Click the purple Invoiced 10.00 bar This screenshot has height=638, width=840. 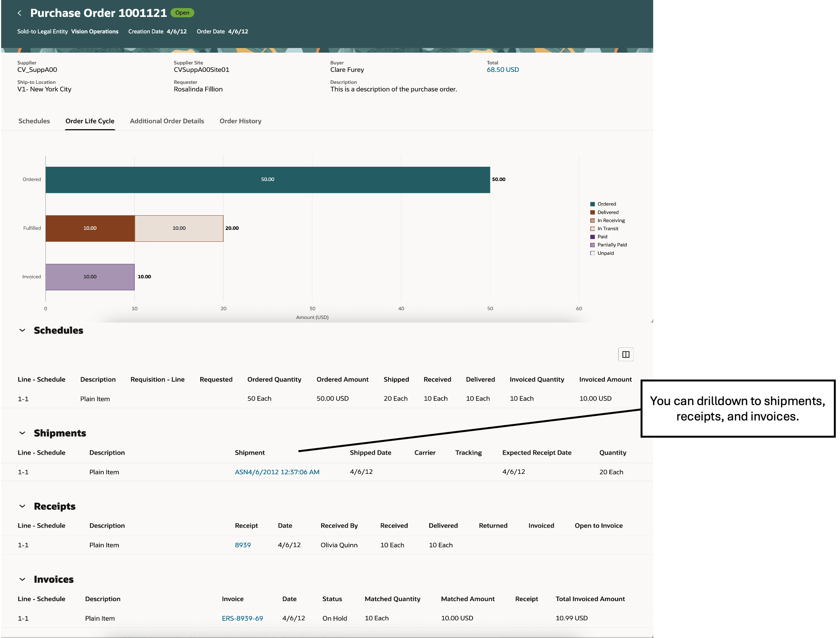90,277
